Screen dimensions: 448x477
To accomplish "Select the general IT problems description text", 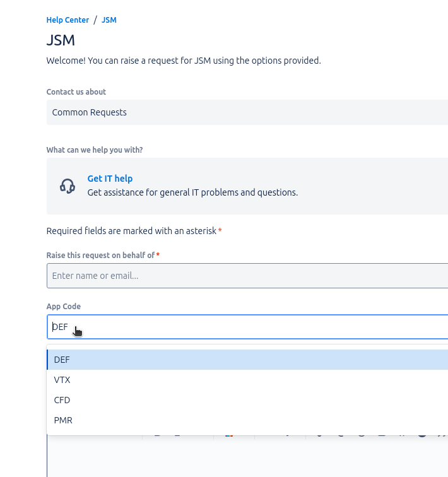I will (x=192, y=192).
